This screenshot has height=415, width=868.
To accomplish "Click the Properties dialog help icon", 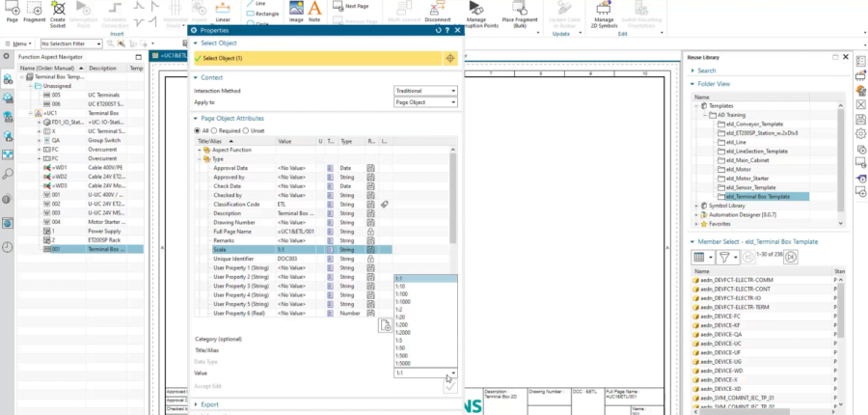I will coord(448,31).
